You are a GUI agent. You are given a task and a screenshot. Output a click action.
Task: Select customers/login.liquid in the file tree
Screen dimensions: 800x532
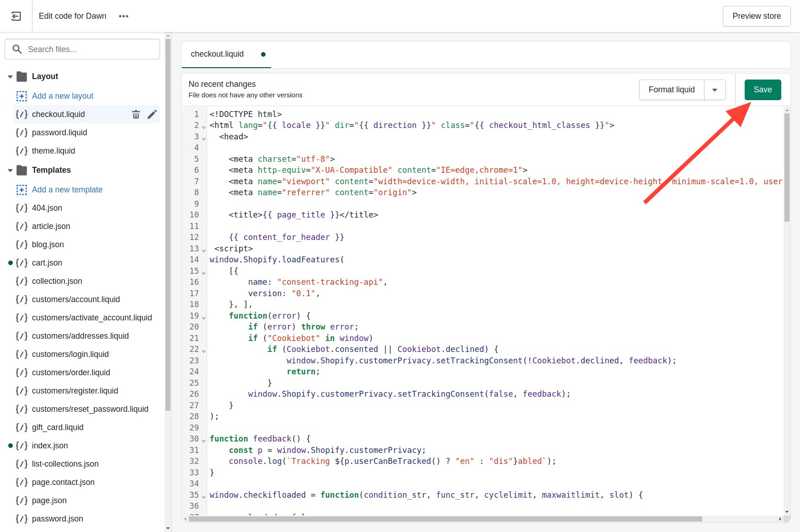pyautogui.click(x=70, y=354)
